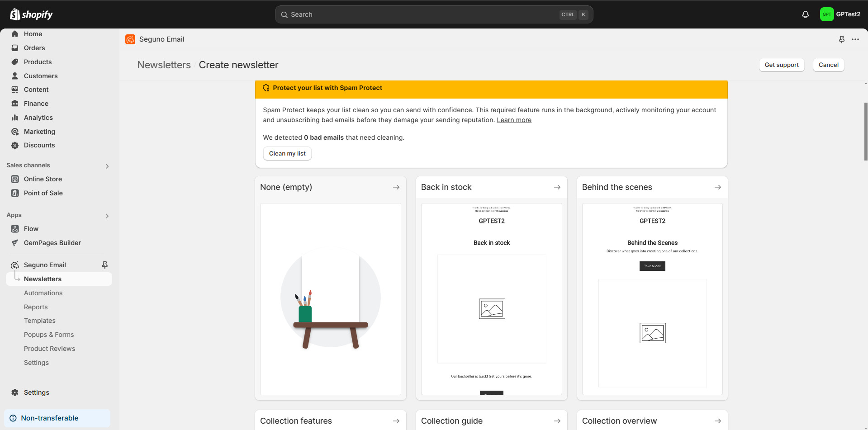Open the three-dot more actions menu
The height and width of the screenshot is (430, 868).
(x=855, y=39)
